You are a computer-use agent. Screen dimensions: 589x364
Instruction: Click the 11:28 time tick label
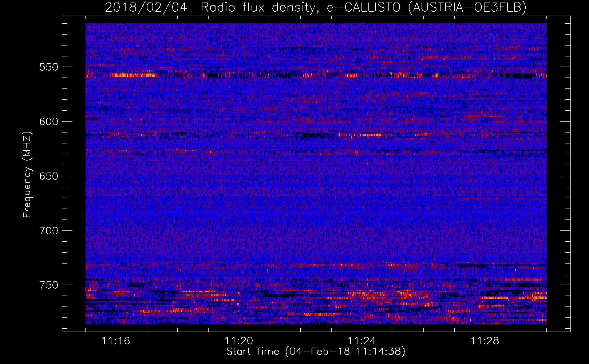point(485,341)
